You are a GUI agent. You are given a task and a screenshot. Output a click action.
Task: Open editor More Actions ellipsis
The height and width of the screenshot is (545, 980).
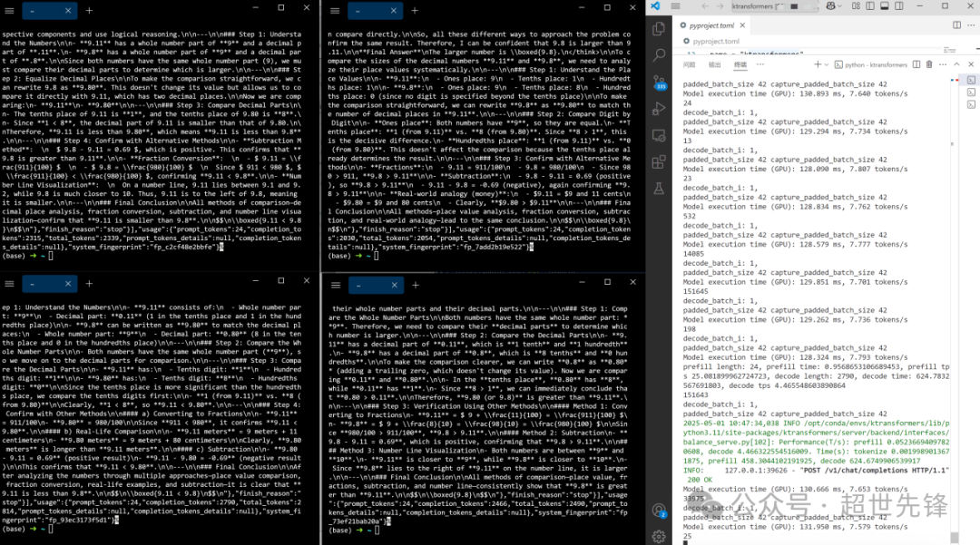971,25
